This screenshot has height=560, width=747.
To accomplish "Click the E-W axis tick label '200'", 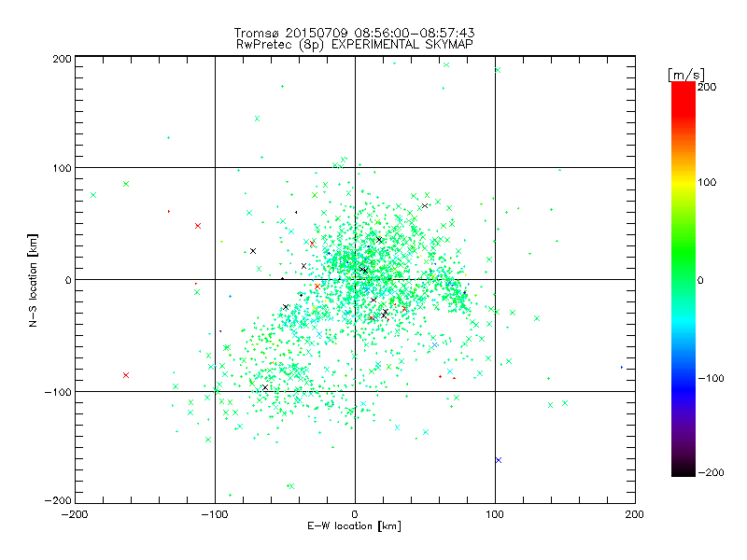I will (635, 514).
